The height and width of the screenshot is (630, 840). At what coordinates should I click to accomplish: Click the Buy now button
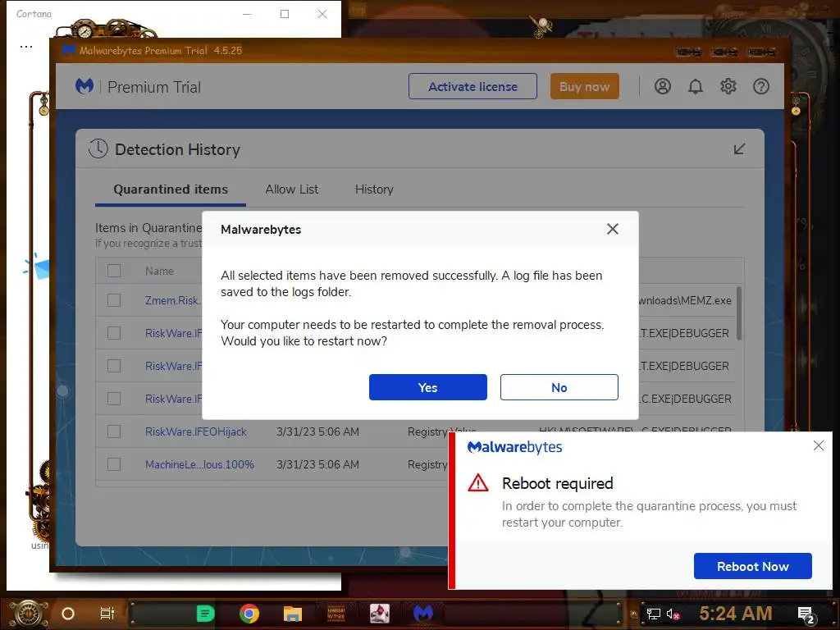pyautogui.click(x=584, y=86)
